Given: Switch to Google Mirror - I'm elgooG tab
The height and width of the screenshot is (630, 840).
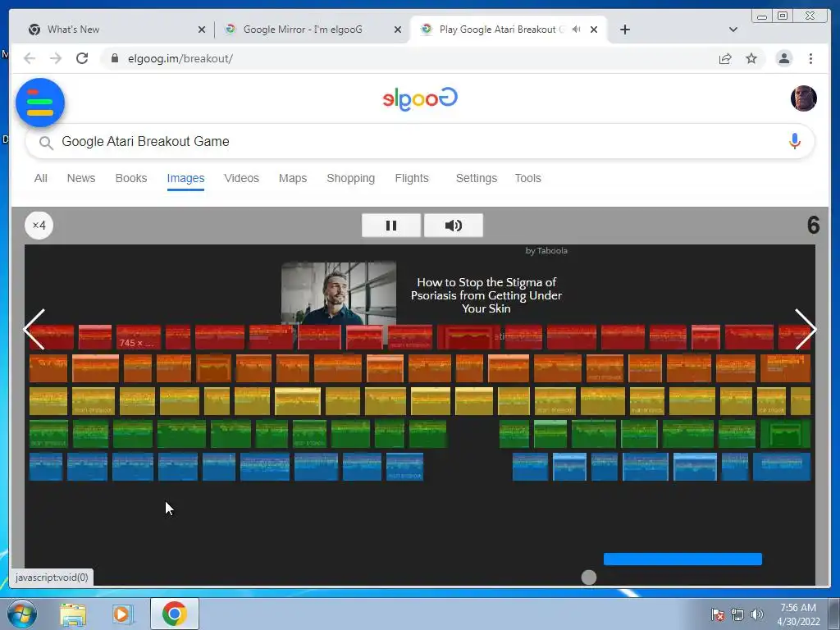Looking at the screenshot, I should click(313, 30).
